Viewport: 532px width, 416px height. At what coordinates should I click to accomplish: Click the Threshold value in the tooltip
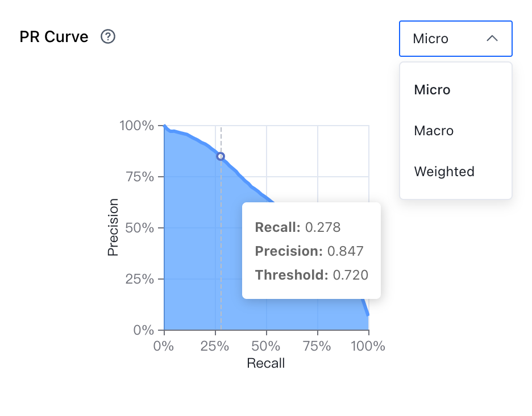point(351,275)
